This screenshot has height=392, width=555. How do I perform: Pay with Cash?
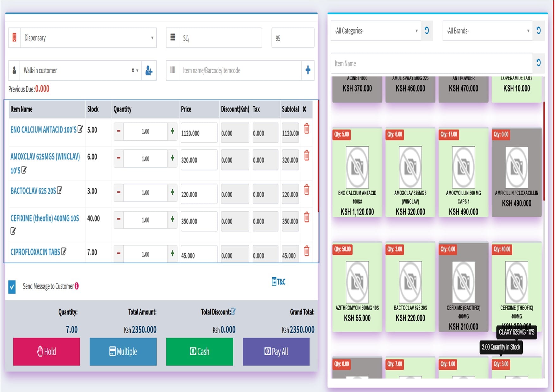tap(200, 352)
